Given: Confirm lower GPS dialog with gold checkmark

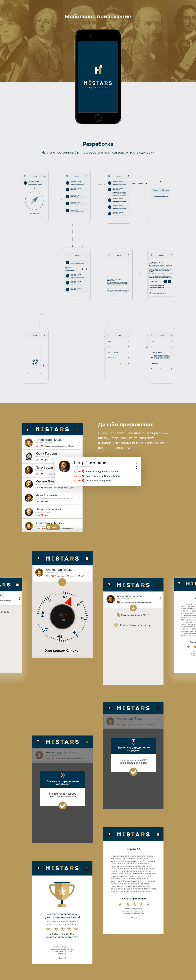Looking at the screenshot, I should (x=62, y=805).
